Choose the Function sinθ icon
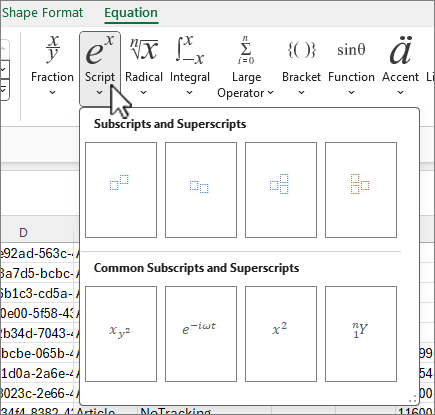This screenshot has height=415, width=435. coord(351,50)
